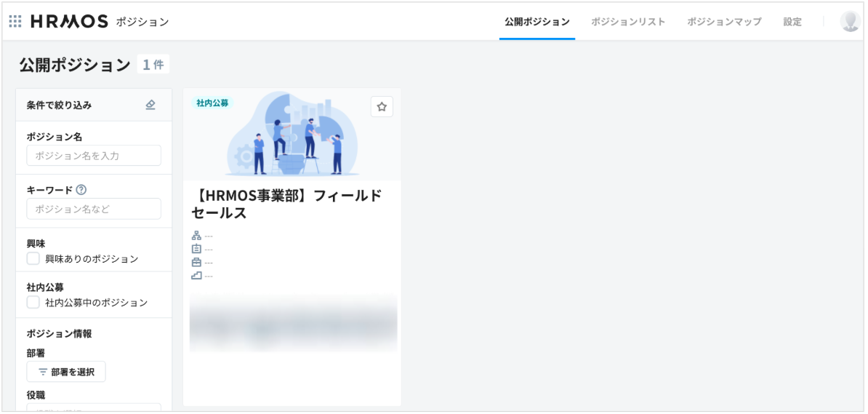This screenshot has height=414, width=868.
Task: Switch to 公開ポジション tab
Action: tap(537, 22)
